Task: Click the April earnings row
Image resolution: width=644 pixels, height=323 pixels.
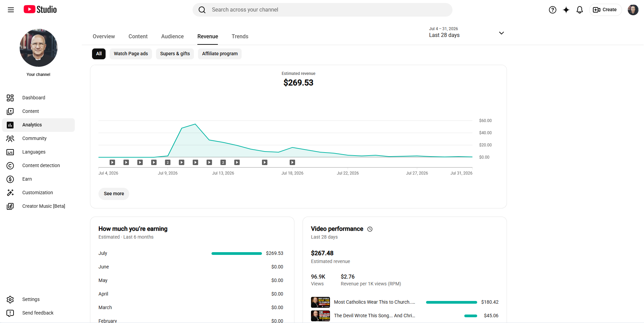Action: [x=191, y=294]
